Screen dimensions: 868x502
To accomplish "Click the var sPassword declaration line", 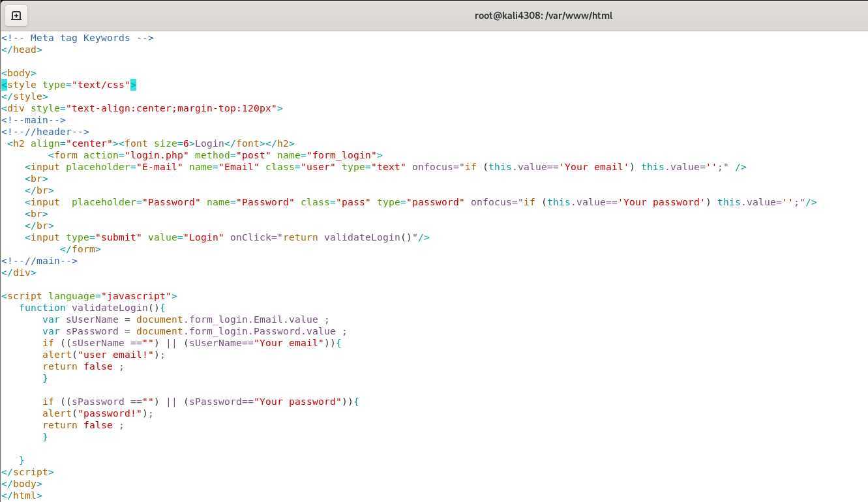I will (x=195, y=331).
